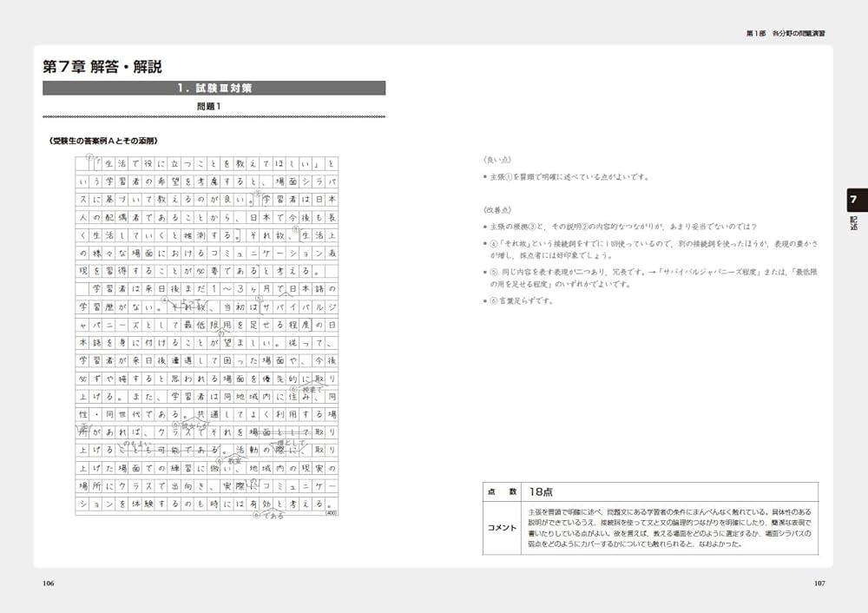Click the '(400)' character count mark

pyautogui.click(x=331, y=513)
